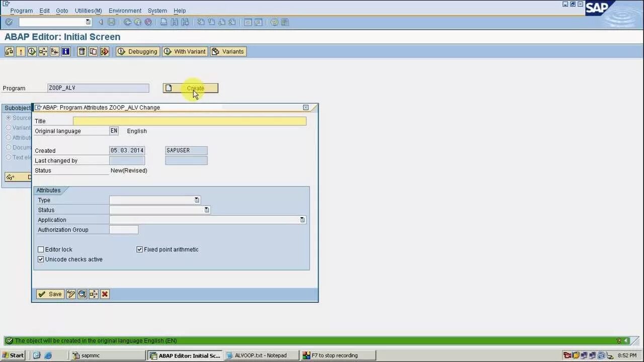The image size is (644, 362).
Task: Open the Environment menu
Action: tap(125, 11)
